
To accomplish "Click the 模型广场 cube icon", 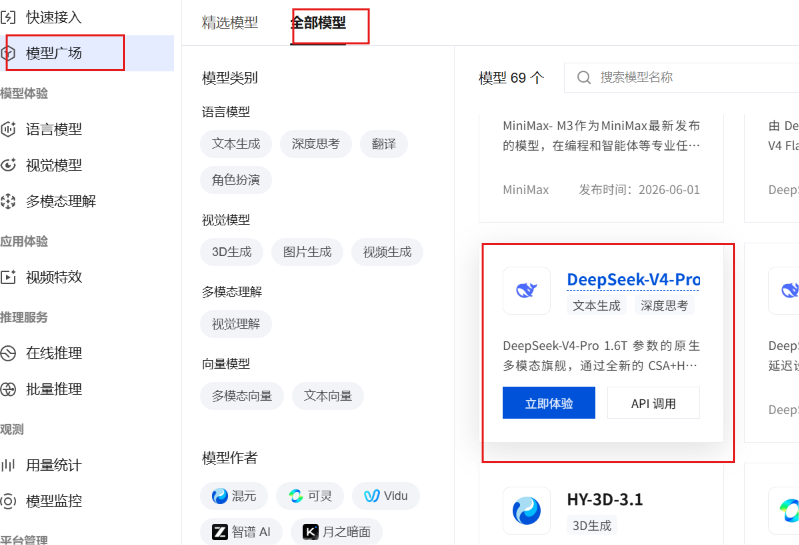I will coord(8,53).
